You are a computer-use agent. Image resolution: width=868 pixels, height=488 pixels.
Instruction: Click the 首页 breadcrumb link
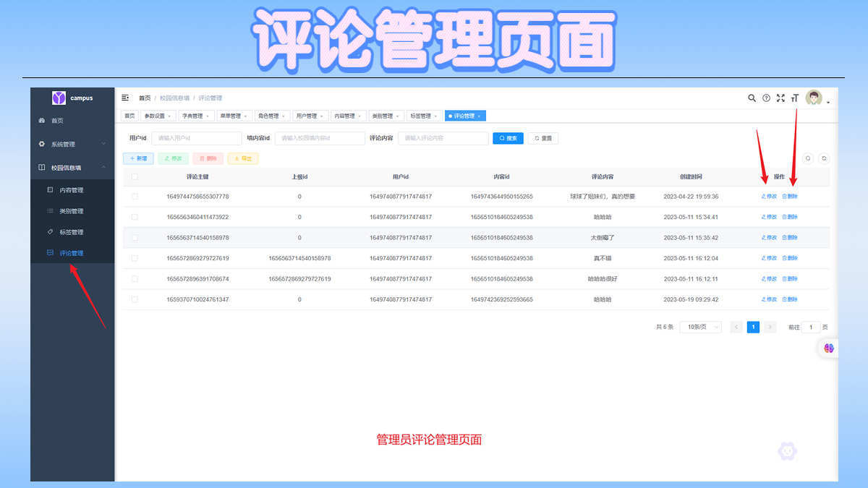pos(145,98)
